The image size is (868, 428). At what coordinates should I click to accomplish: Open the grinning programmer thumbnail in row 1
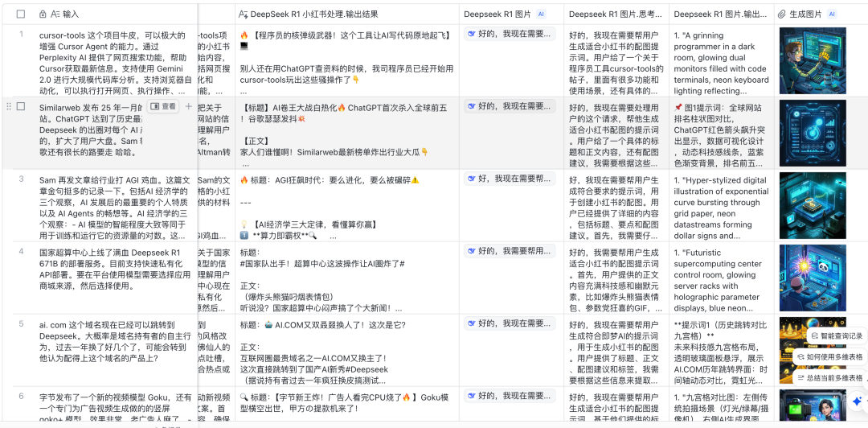812,61
